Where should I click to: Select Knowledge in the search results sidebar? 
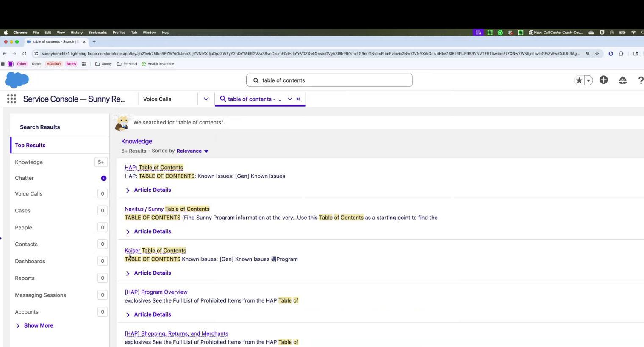(x=29, y=162)
